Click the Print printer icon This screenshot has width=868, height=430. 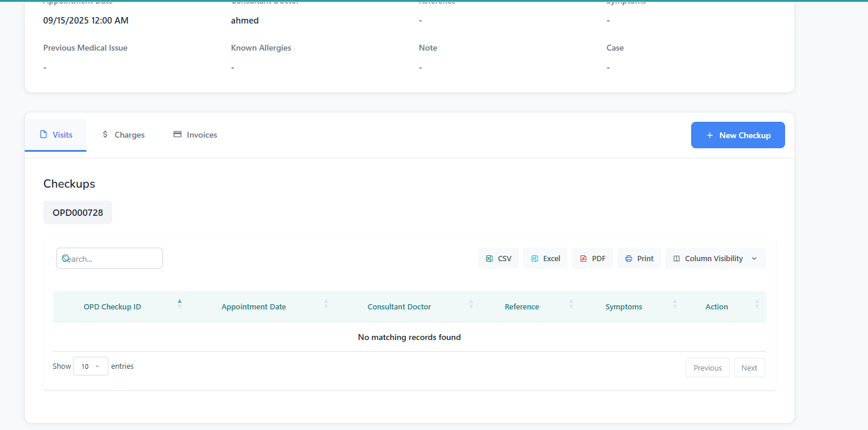[628, 259]
